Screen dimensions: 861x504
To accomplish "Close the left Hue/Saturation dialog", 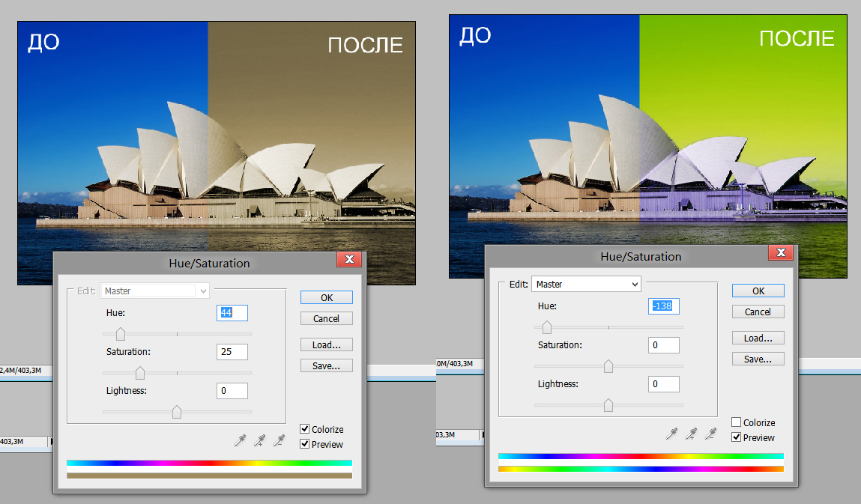I will [349, 259].
